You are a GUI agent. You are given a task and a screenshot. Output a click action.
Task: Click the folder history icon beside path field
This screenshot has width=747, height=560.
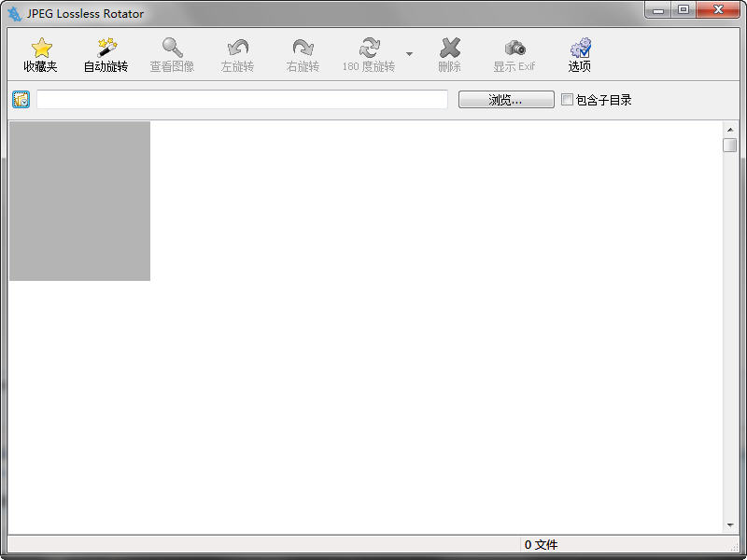pyautogui.click(x=21, y=100)
